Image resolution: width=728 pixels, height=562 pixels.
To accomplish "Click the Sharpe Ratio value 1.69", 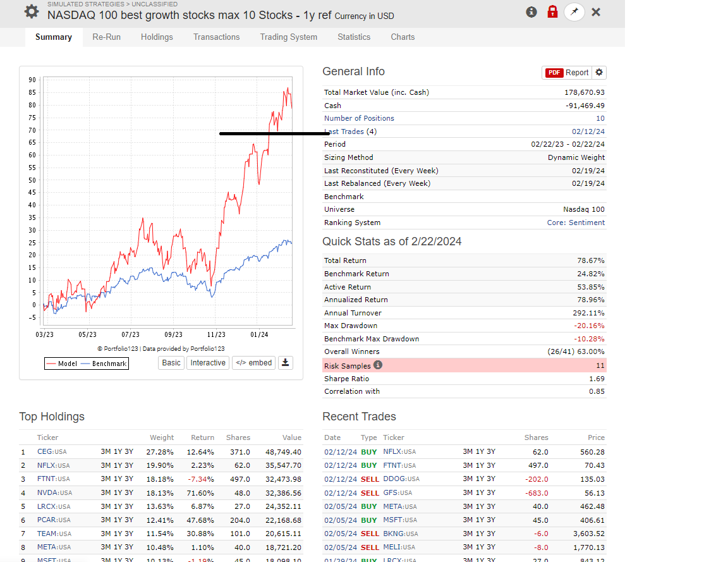I will coord(597,379).
